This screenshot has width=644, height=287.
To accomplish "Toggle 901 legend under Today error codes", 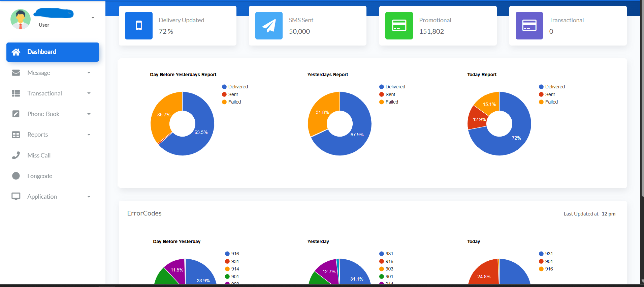I will (x=546, y=261).
